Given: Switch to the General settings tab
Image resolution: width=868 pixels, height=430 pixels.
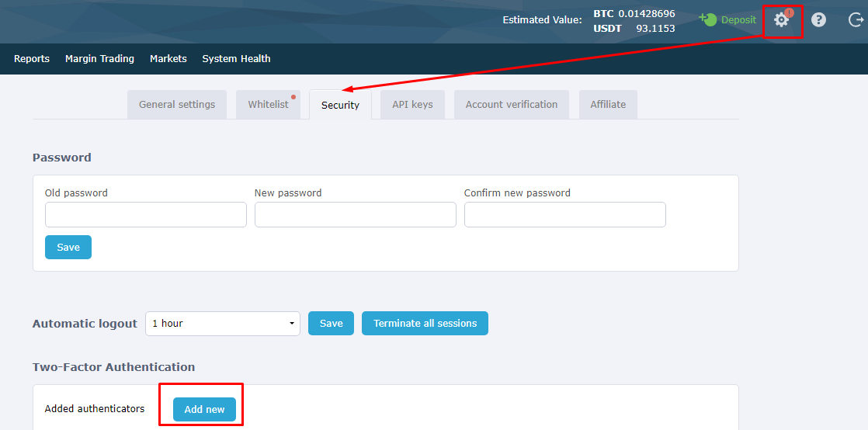Looking at the screenshot, I should coord(177,105).
